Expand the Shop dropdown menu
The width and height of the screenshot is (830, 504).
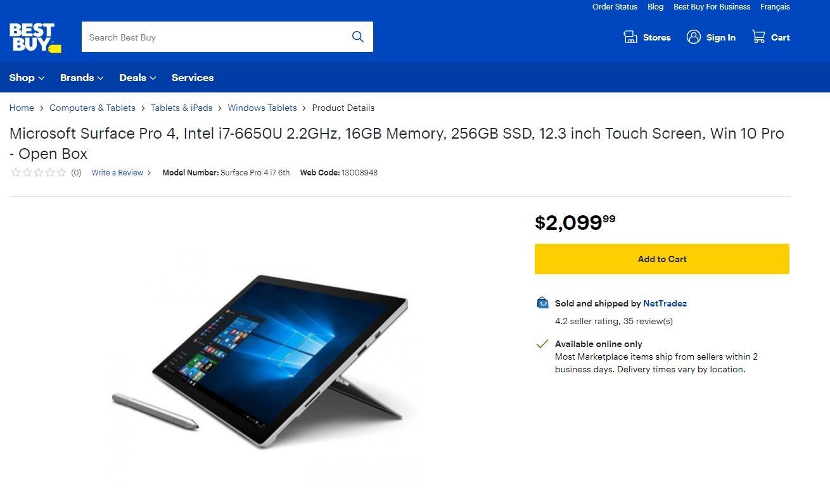coord(27,78)
